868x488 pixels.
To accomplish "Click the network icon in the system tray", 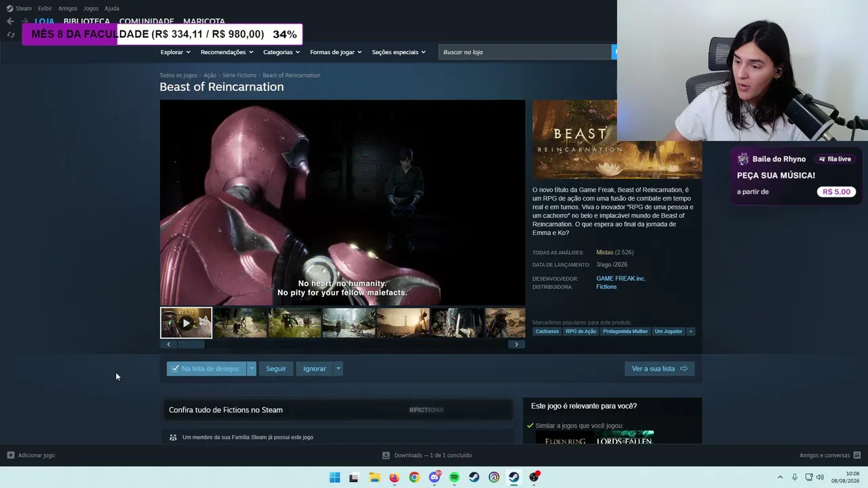I will [x=809, y=477].
